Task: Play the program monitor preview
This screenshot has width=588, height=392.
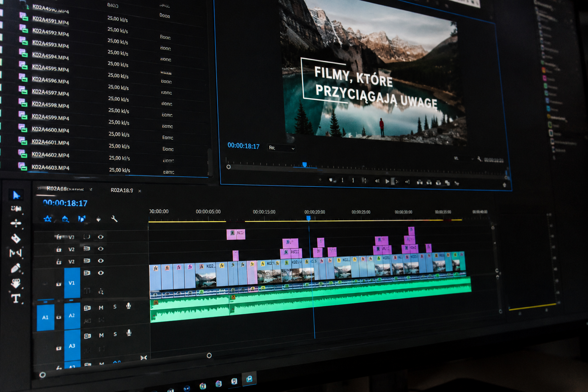Action: click(387, 181)
